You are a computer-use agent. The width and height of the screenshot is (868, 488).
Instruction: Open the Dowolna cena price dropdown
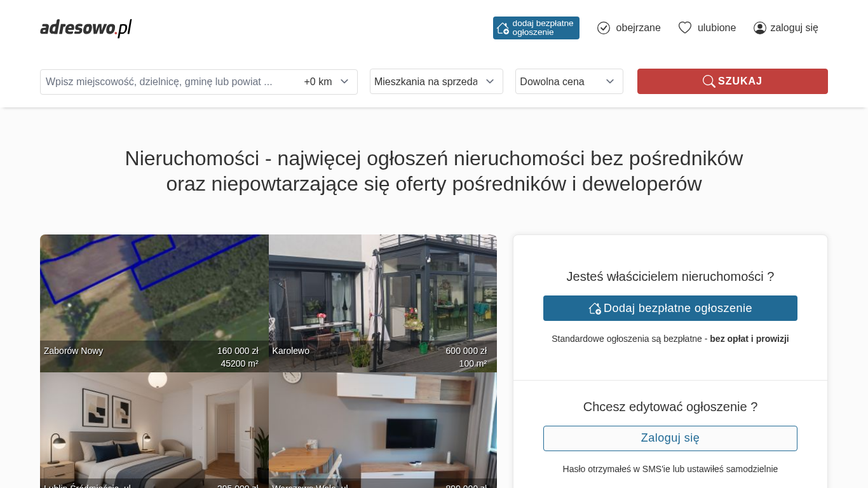pyautogui.click(x=569, y=81)
